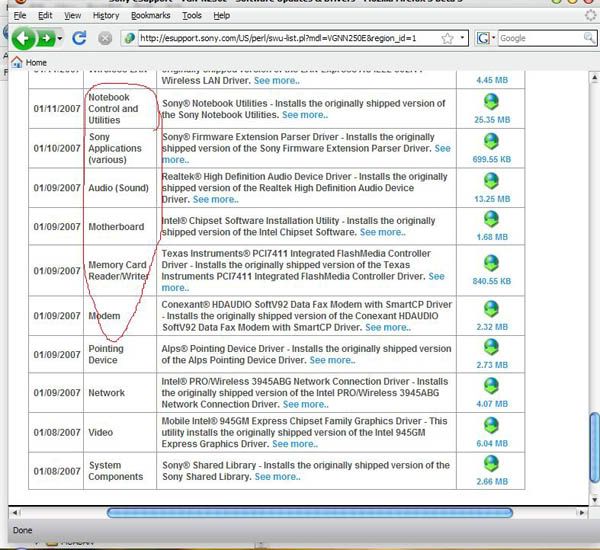
Task: Select the Audio (Sound) category cell
Action: click(120, 188)
